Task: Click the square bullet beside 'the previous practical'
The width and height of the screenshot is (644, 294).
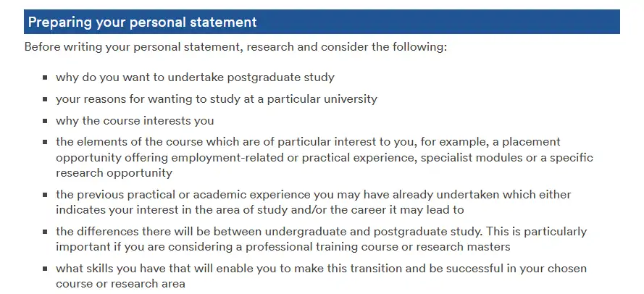Action: coord(45,195)
